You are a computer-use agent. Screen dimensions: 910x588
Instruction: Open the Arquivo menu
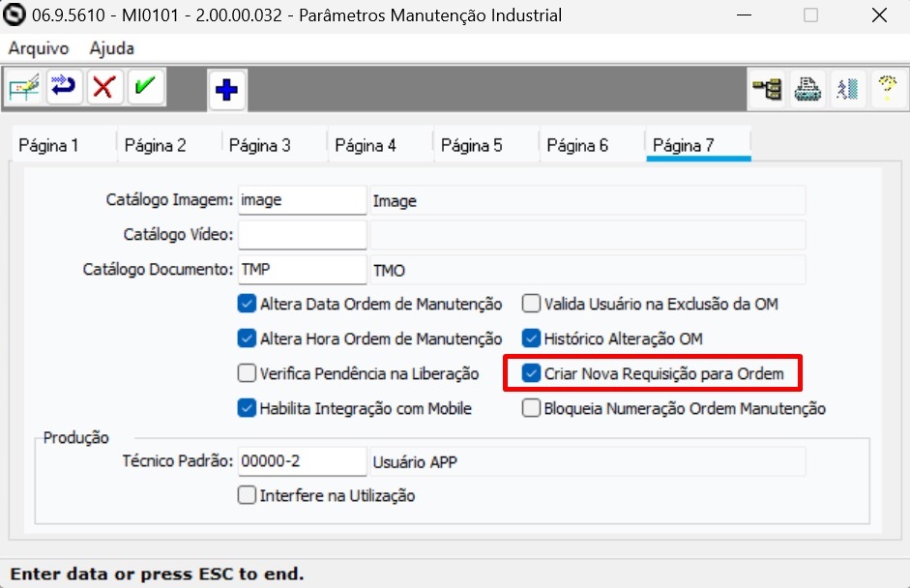[x=39, y=48]
